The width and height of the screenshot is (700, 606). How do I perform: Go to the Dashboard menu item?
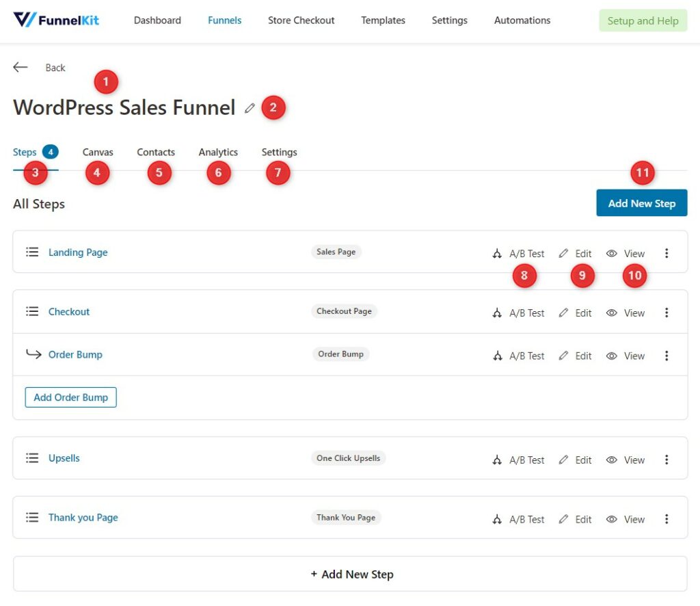pos(157,20)
